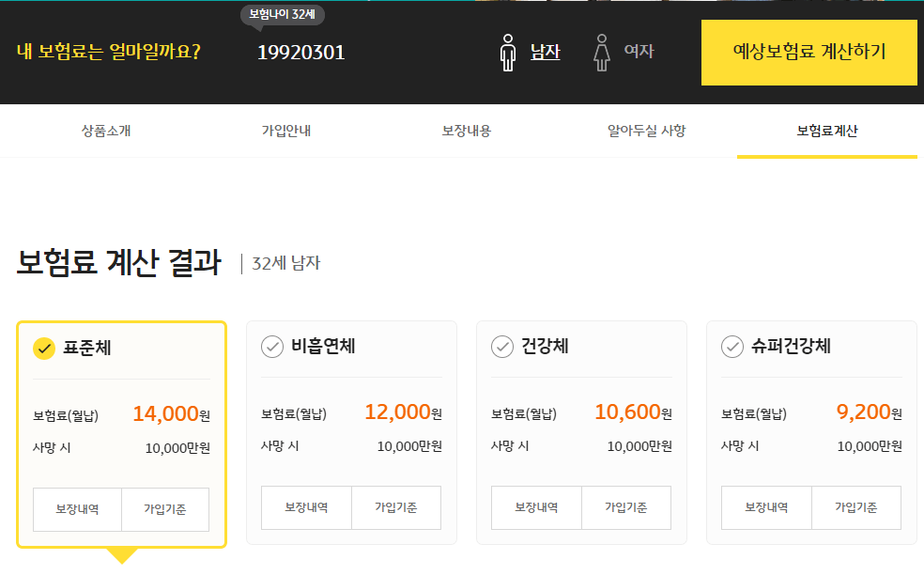
Task: Open the 보험료계산 tab
Action: tap(827, 131)
